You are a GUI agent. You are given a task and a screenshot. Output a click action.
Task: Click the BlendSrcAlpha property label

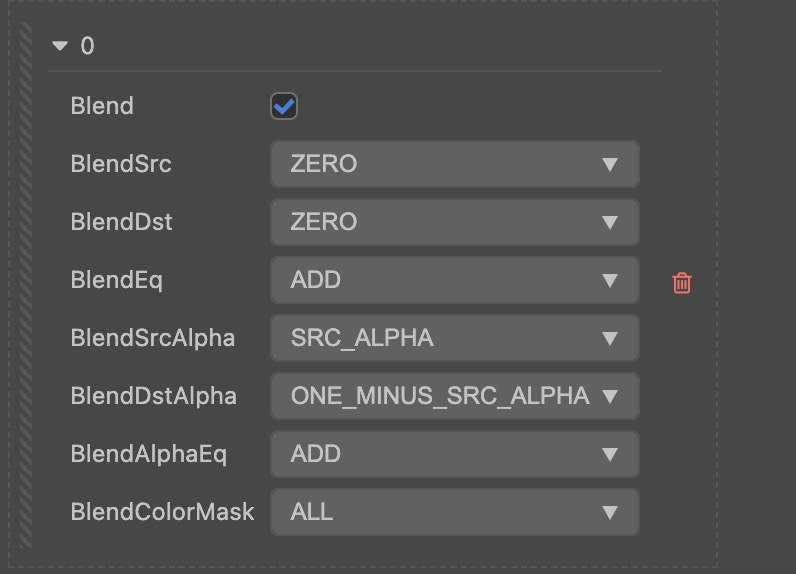[x=152, y=338]
